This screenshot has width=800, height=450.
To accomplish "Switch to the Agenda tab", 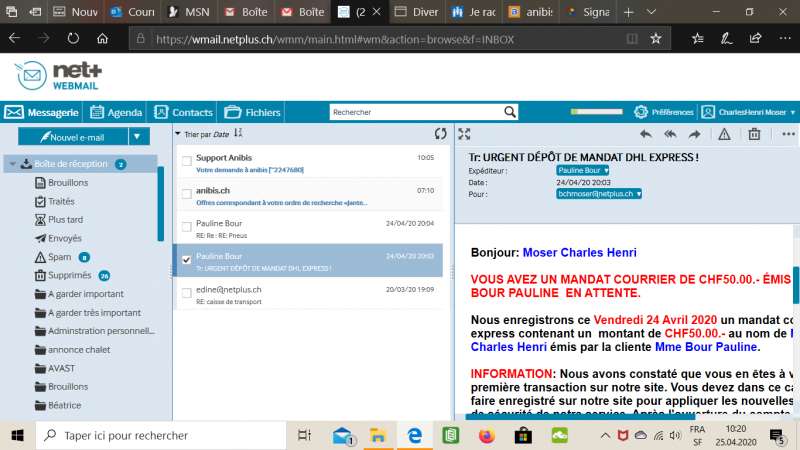I will tap(116, 112).
